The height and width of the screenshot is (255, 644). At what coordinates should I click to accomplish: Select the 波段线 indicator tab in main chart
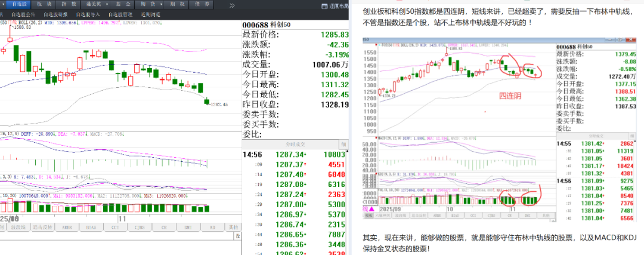click(x=20, y=227)
